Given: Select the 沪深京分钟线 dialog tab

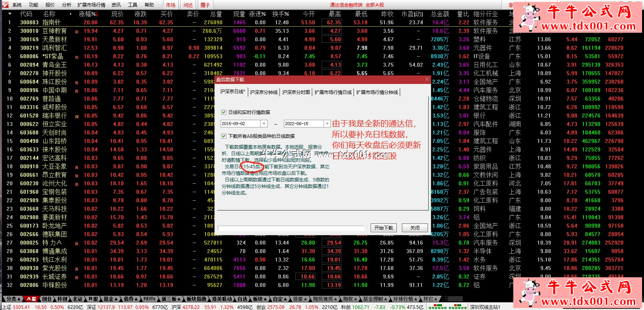Looking at the screenshot, I should click(264, 92).
